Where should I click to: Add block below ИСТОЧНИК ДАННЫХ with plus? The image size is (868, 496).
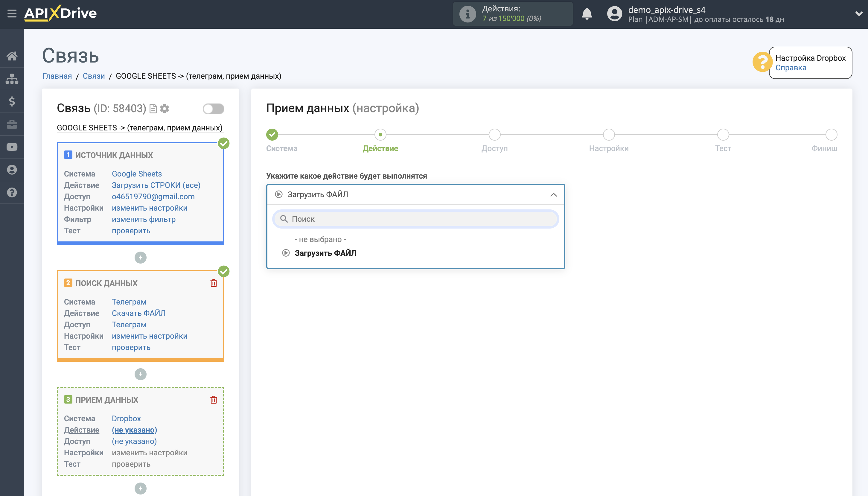click(140, 258)
